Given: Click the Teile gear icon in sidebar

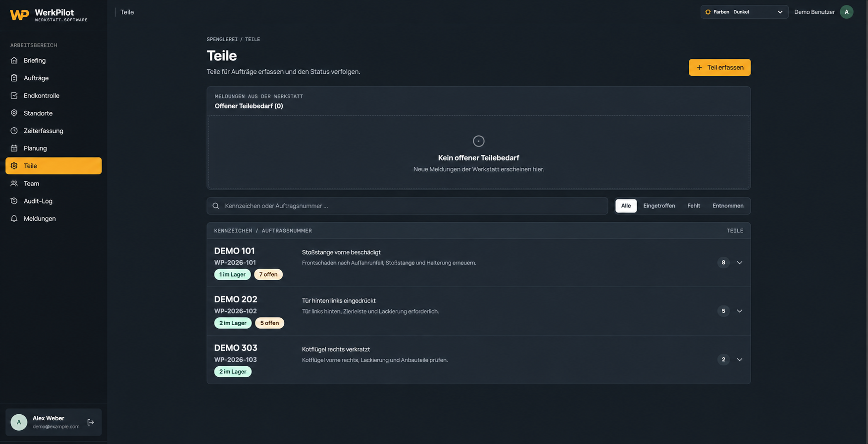Looking at the screenshot, I should pos(14,166).
